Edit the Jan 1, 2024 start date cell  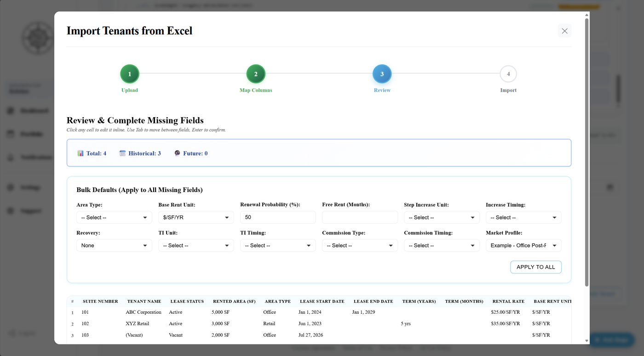click(310, 312)
